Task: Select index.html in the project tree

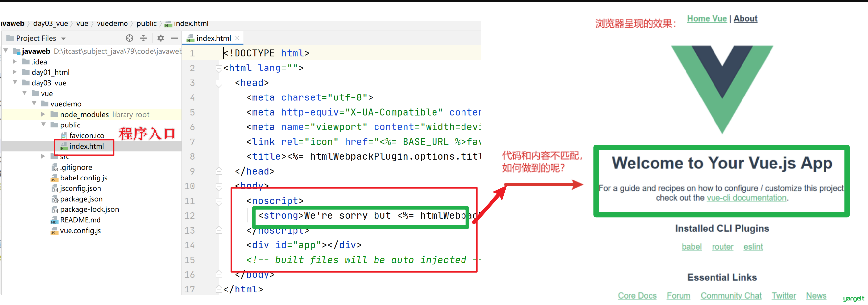Action: click(x=86, y=146)
